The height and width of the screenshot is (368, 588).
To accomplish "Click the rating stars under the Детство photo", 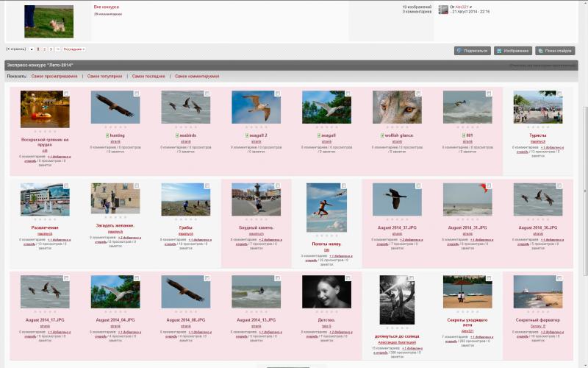I will (x=326, y=312).
